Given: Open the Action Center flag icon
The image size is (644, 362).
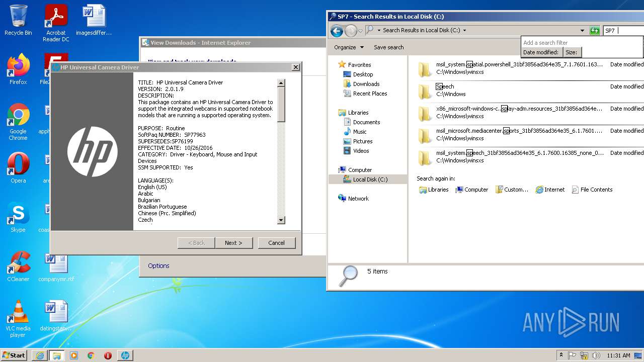Looking at the screenshot, I should click(572, 355).
